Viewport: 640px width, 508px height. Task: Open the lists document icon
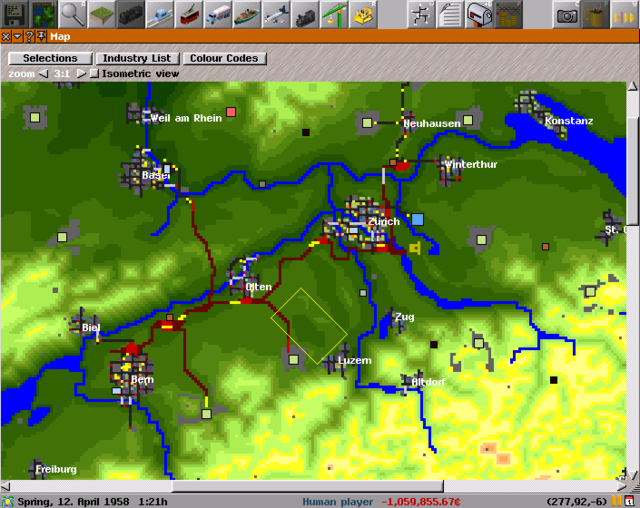click(450, 14)
